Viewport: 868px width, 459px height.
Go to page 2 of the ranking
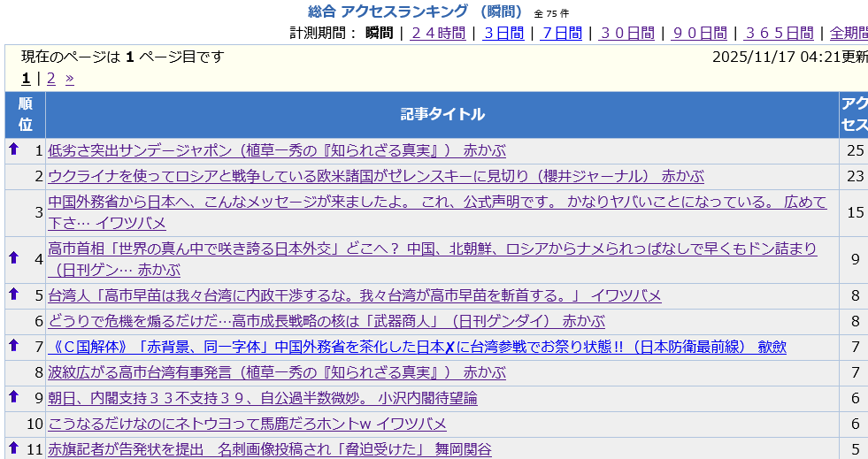[51, 79]
